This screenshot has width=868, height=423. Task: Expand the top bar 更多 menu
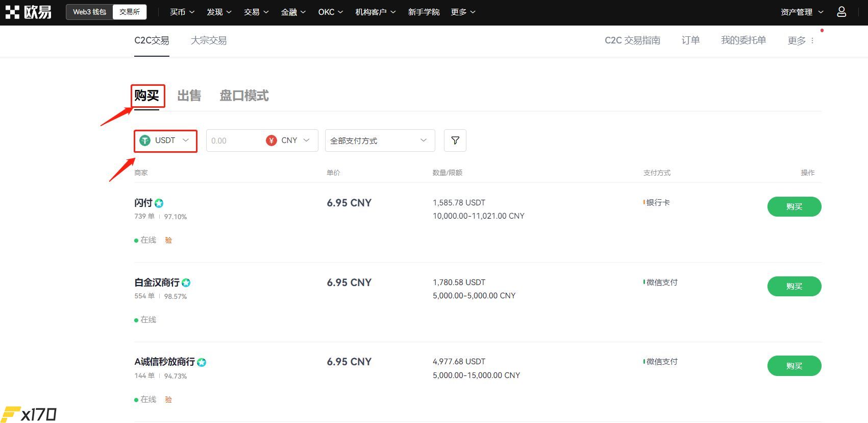click(463, 12)
